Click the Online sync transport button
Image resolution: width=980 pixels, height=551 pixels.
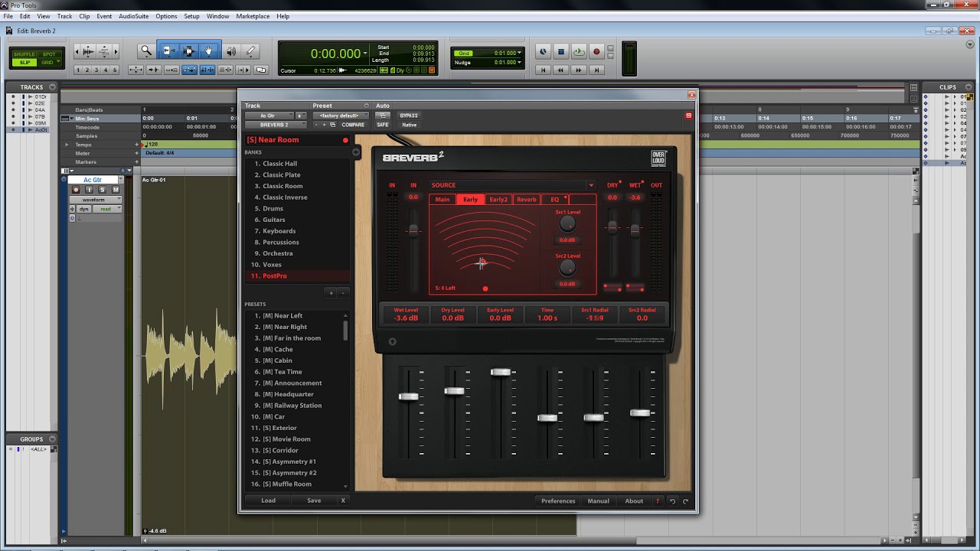pyautogui.click(x=543, y=52)
